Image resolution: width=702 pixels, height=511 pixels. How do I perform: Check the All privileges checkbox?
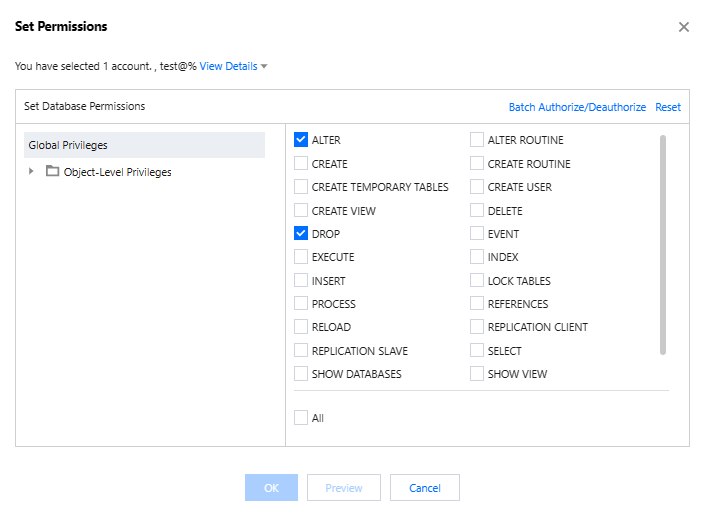[301, 418]
